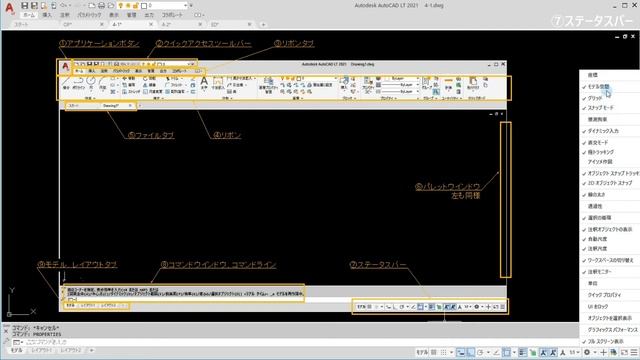Viewport: 640px width, 360px height.
Task: Select 座標 in the status bar menu
Action: point(593,75)
